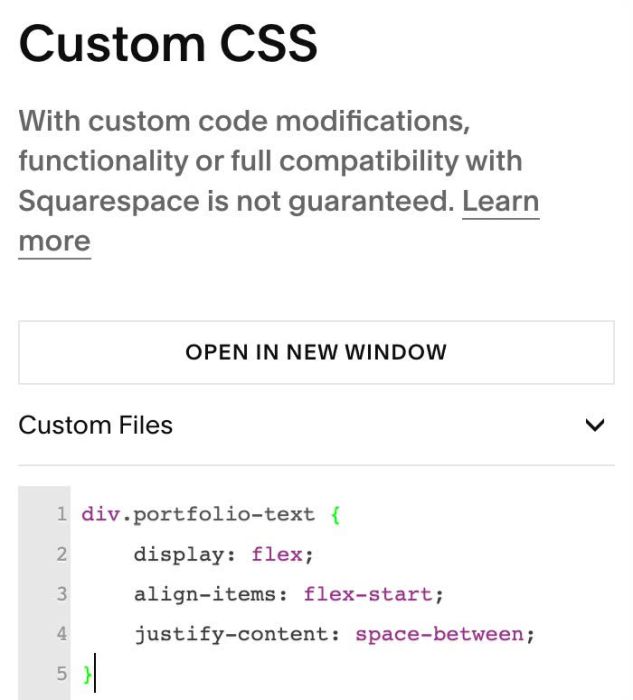
Task: Open the Custom Files section label
Action: pos(96,425)
